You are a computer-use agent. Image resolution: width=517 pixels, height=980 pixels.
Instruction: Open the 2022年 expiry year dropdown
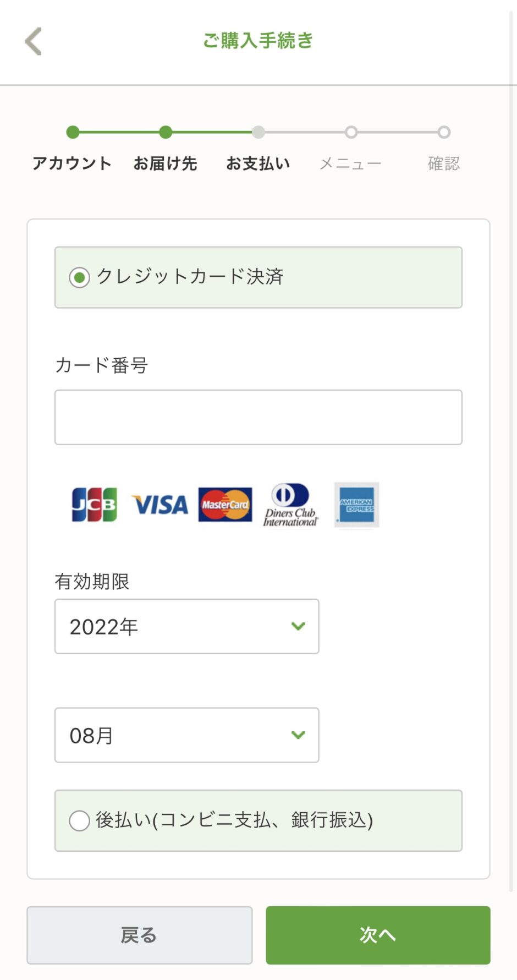tap(186, 626)
